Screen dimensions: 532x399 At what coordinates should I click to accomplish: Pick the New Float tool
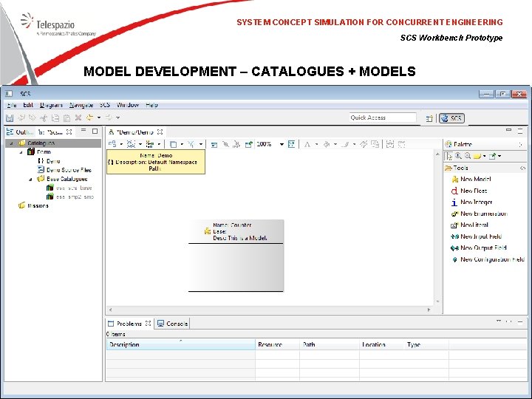(473, 191)
